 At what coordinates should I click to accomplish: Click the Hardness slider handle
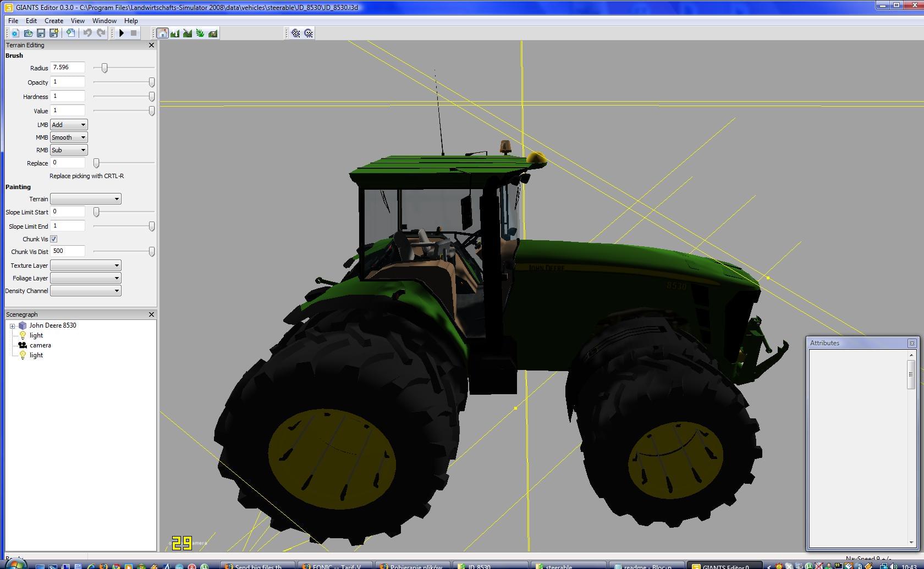coord(152,97)
